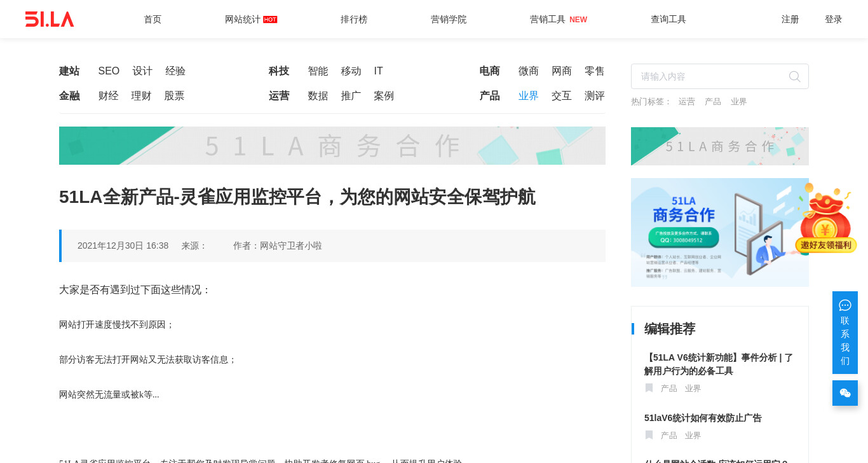Select the 网商 subcategory
Viewport: 868px width, 463px height.
coord(562,71)
